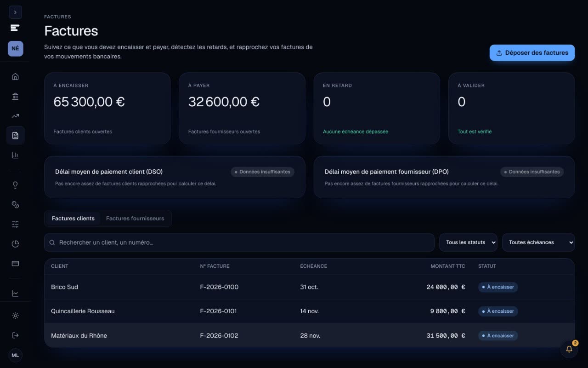Open the bar chart reports icon

(x=15, y=155)
